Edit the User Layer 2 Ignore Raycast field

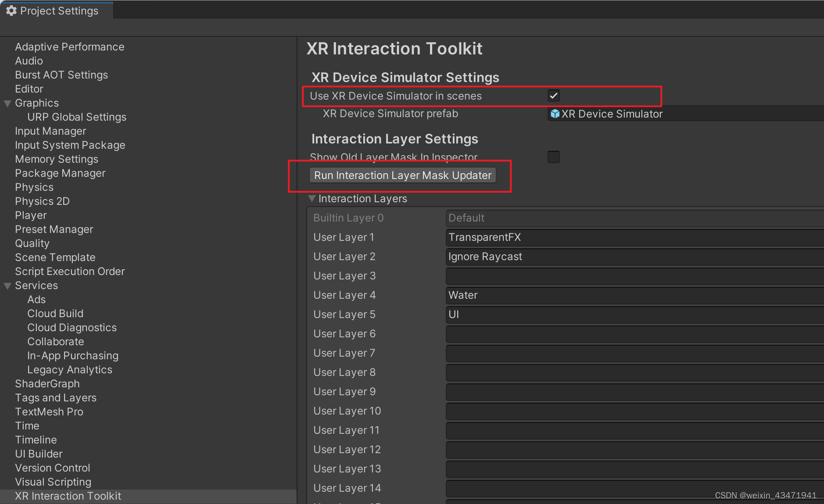tap(635, 257)
